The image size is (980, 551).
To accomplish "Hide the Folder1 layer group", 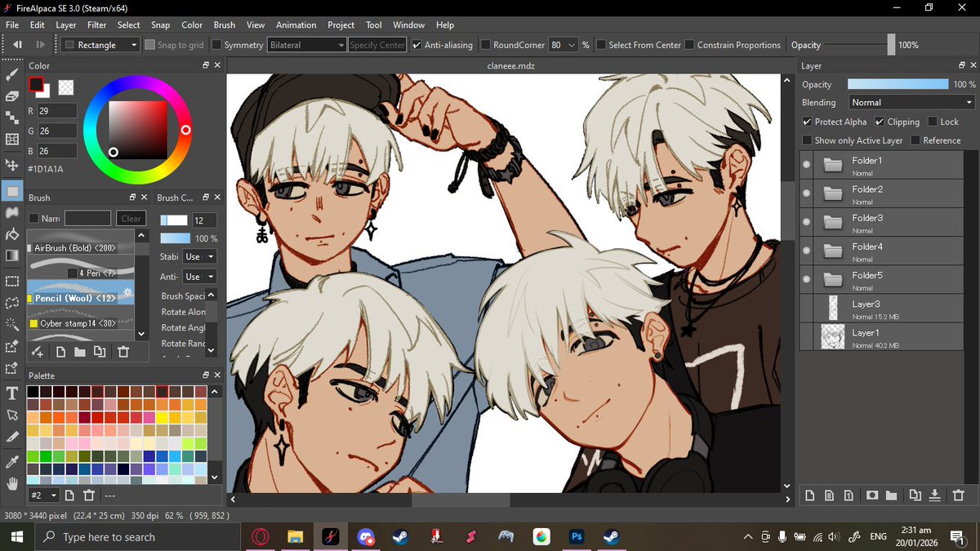I will tap(807, 165).
